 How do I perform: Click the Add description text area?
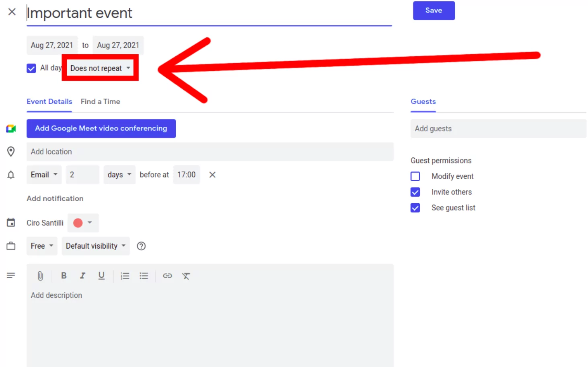click(x=210, y=326)
